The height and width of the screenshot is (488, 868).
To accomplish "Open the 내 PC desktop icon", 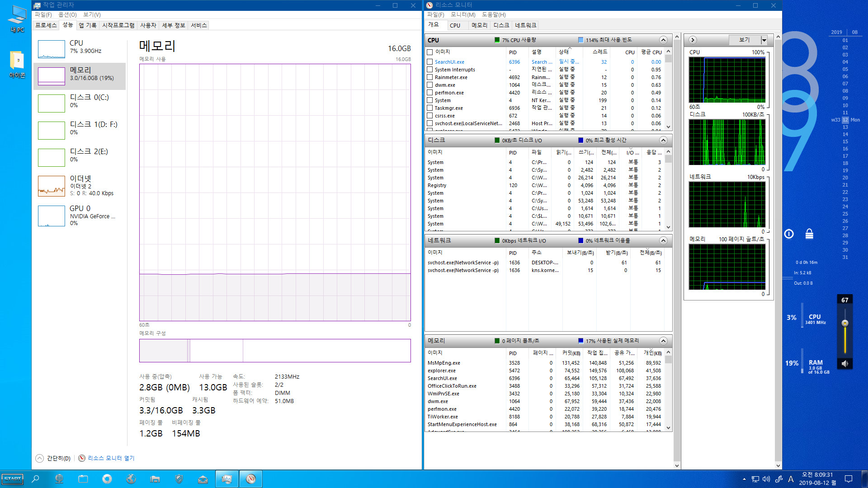I will tap(17, 19).
